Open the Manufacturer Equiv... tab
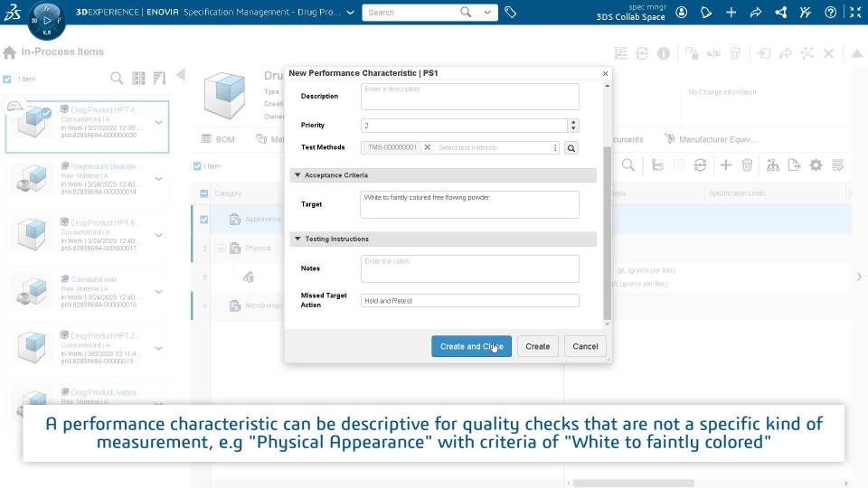 pyautogui.click(x=711, y=139)
